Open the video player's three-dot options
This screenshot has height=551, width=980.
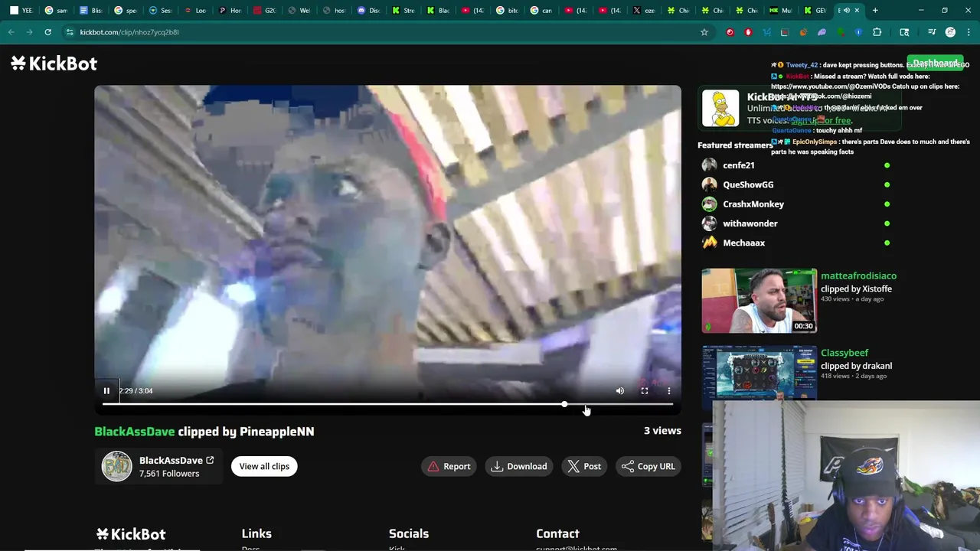[669, 391]
